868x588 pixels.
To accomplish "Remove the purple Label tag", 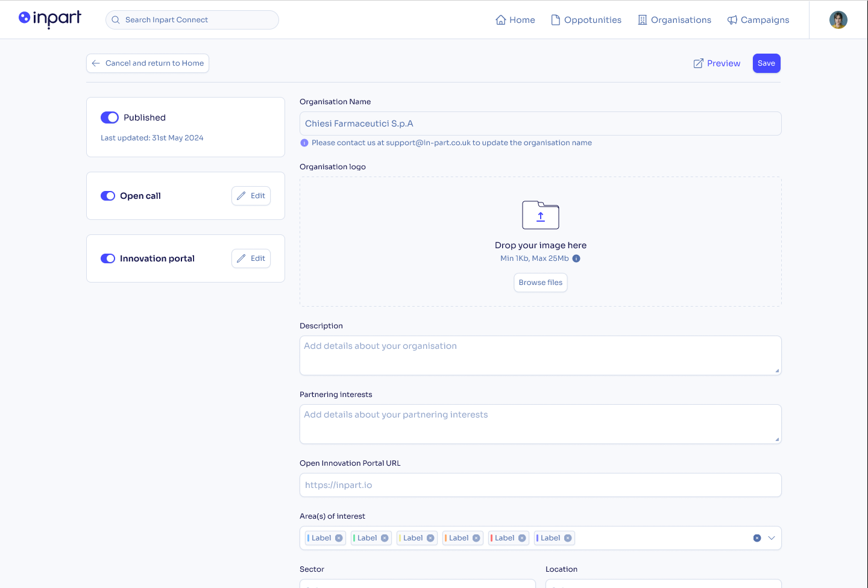I will click(568, 538).
